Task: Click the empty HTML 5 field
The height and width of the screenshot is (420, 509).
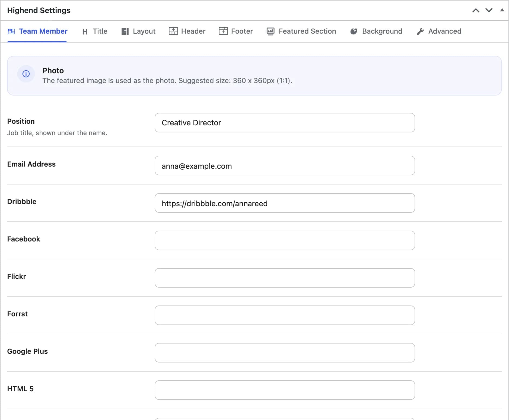Action: tap(285, 390)
